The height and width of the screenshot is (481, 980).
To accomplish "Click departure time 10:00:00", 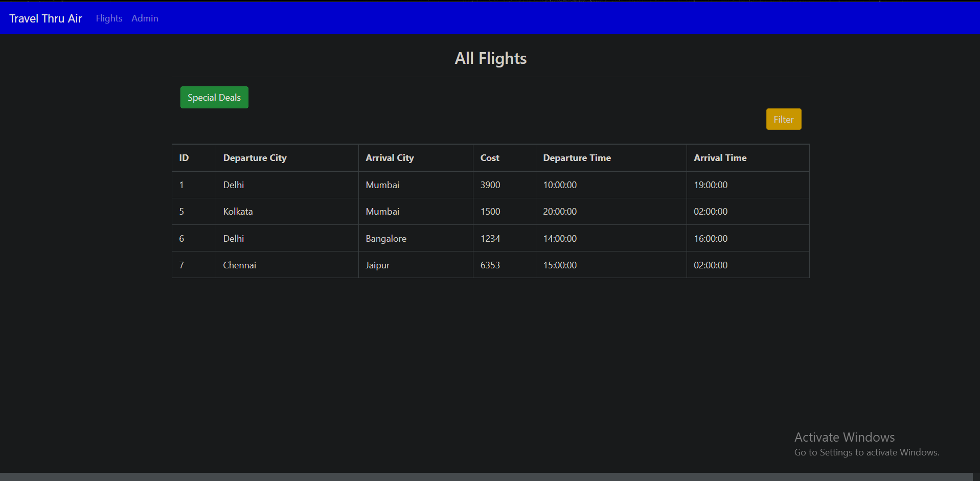I will [x=611, y=185].
